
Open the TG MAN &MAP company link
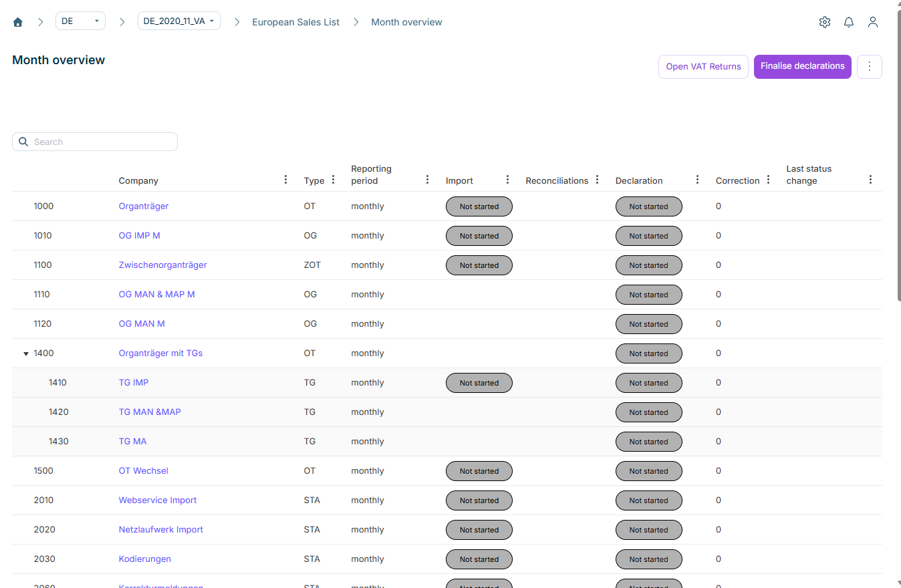pos(150,412)
